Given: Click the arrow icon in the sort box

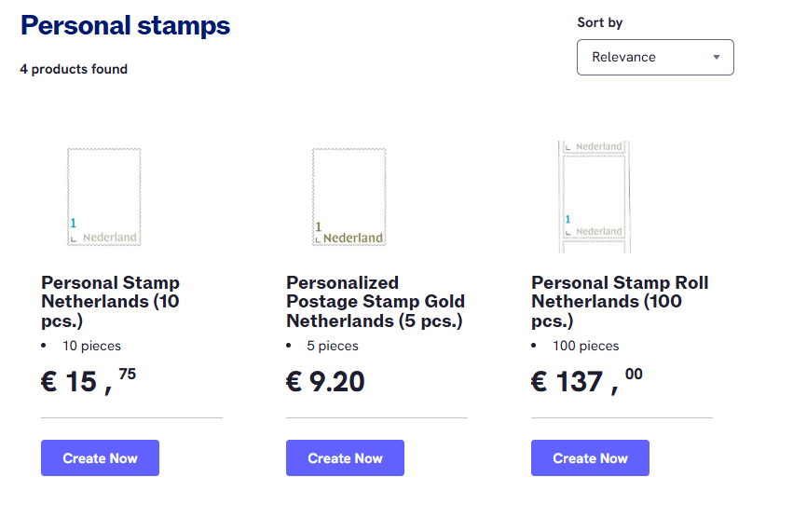Looking at the screenshot, I should pyautogui.click(x=716, y=57).
